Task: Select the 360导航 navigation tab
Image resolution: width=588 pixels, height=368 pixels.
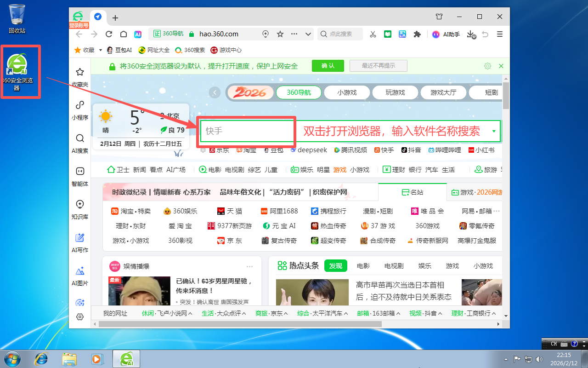Action: pyautogui.click(x=299, y=92)
